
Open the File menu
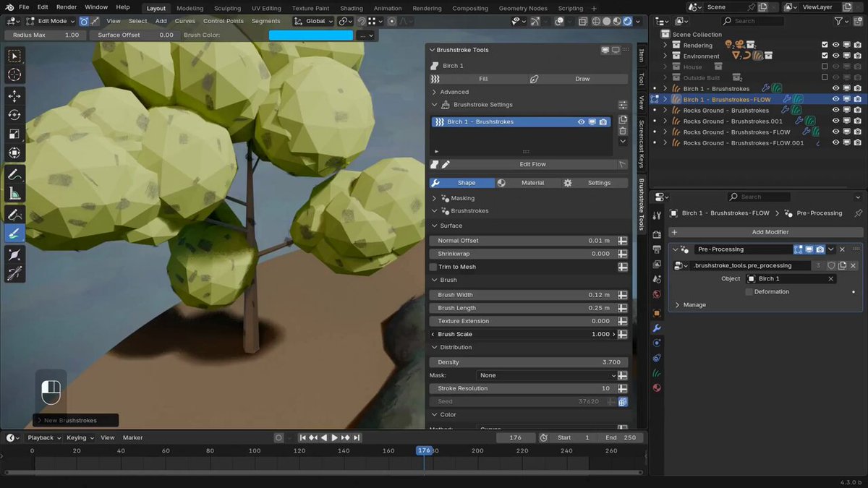pos(24,7)
